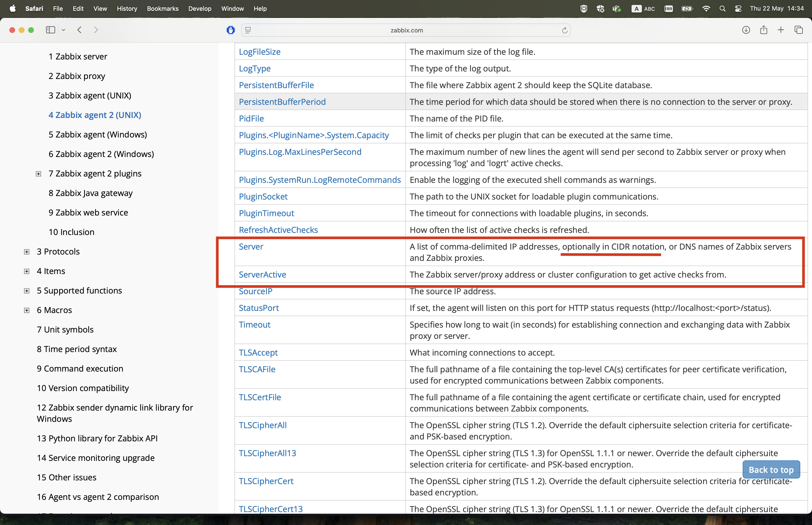Viewport: 812px width, 525px height.
Task: Follow the StatusPort parameter link
Action: click(x=259, y=308)
